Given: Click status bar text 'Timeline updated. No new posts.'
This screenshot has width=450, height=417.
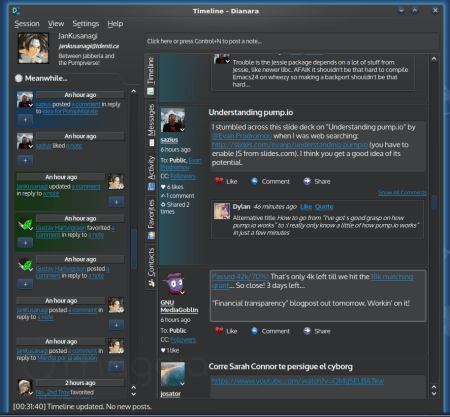Looking at the screenshot, I should tap(99, 407).
